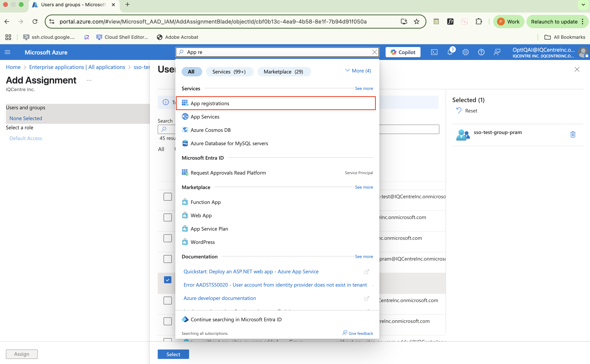Click the WordPress marketplace bag icon
The image size is (590, 364).
(185, 242)
